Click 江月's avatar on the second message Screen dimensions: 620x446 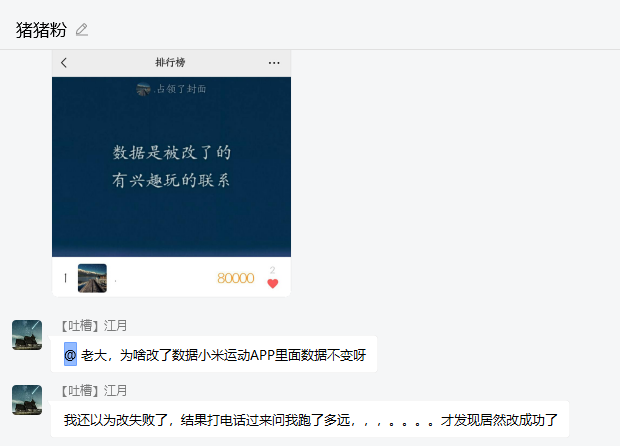[27, 400]
